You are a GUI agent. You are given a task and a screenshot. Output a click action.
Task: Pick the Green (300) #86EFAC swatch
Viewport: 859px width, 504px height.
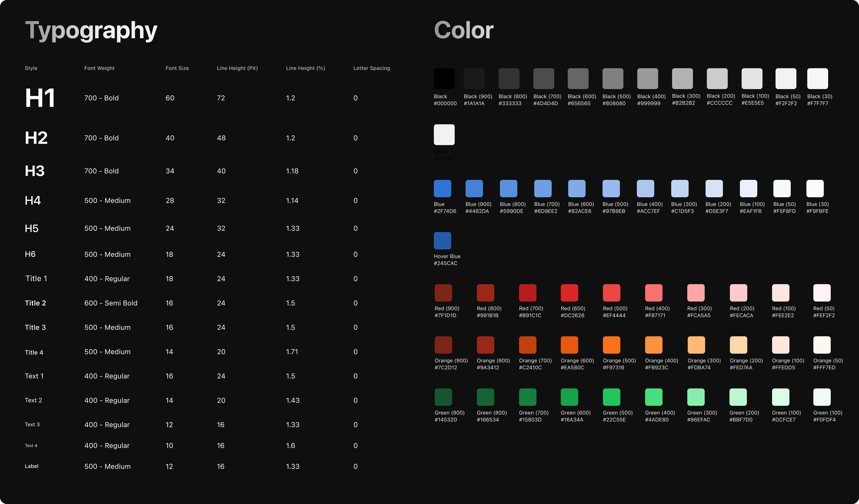tap(696, 397)
